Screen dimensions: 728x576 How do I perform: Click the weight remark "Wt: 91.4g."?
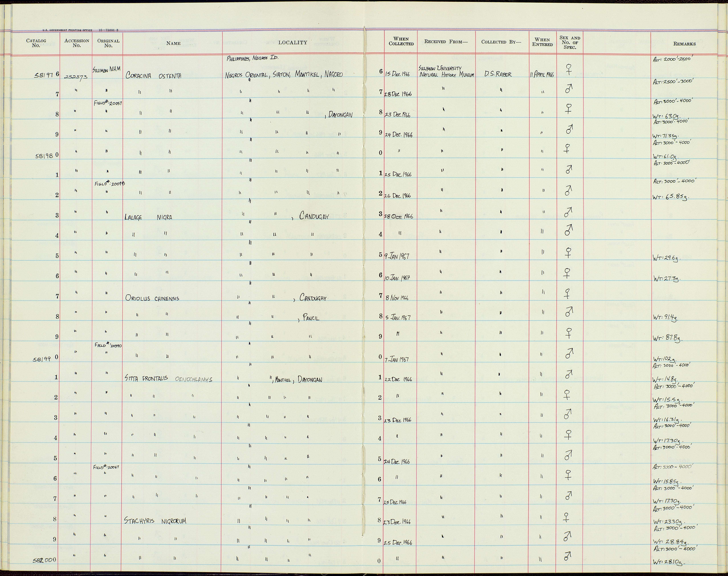coord(666,318)
